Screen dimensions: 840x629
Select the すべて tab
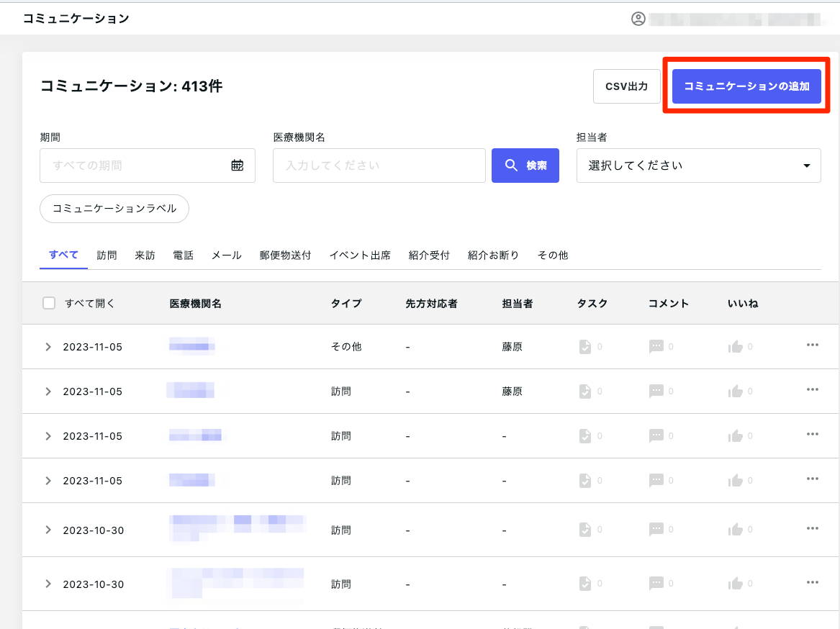[x=64, y=255]
